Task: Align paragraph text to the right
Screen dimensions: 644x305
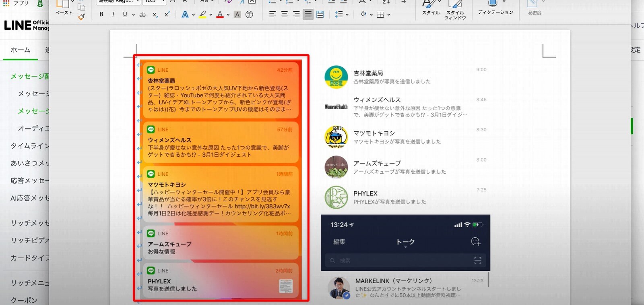Action: pyautogui.click(x=296, y=15)
